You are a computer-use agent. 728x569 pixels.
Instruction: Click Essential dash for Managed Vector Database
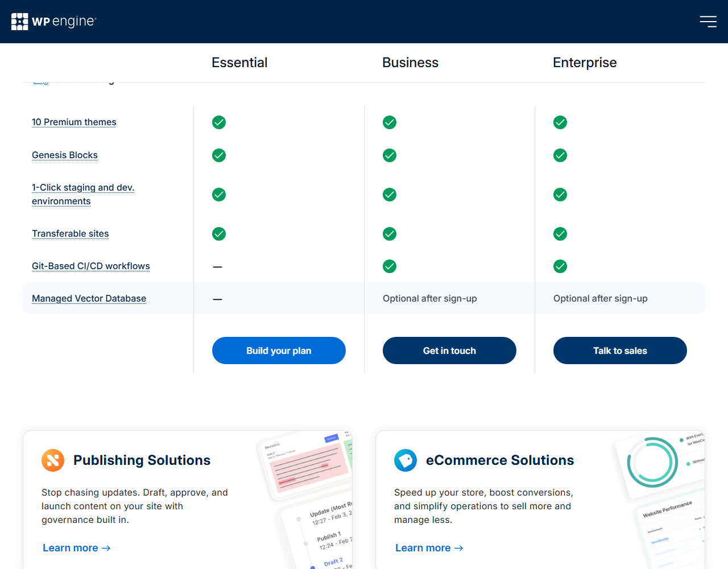coord(217,299)
